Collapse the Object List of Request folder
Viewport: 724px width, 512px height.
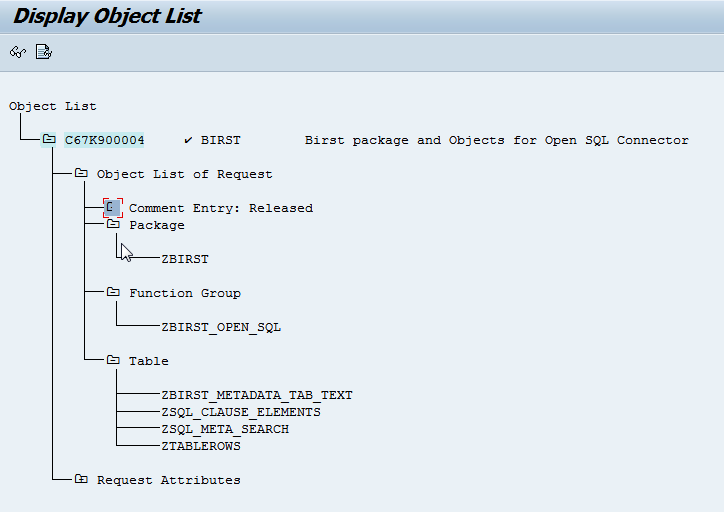[x=81, y=174]
